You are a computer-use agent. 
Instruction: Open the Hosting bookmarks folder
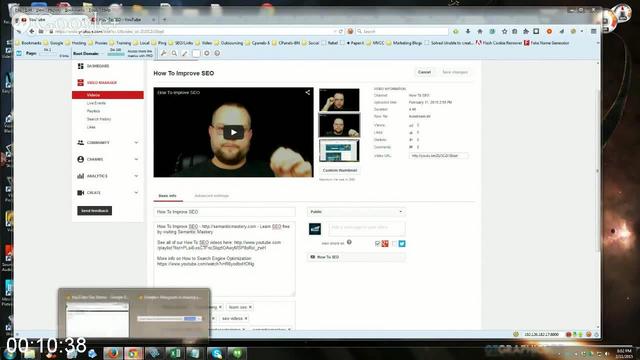[76, 43]
